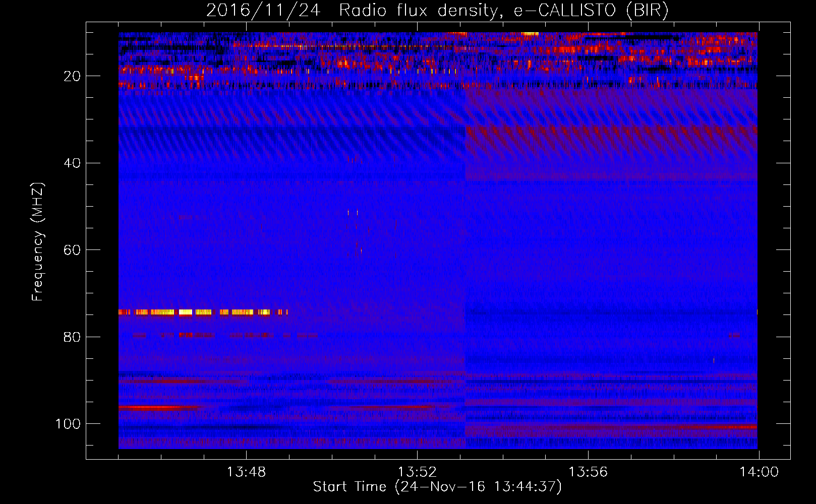Viewport: 816px width, 504px height.
Task: Click the 'Frequency (MHZ)' axis label
Action: (38, 242)
